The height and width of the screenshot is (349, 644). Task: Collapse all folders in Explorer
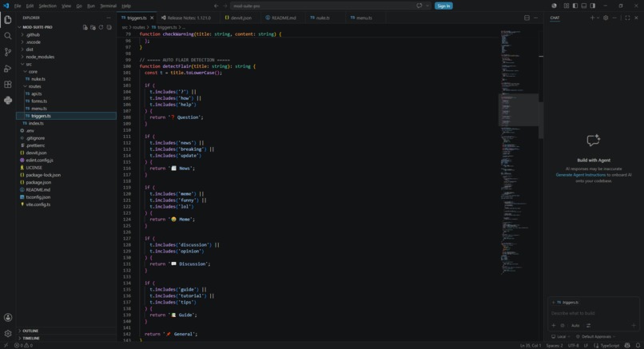coord(109,27)
